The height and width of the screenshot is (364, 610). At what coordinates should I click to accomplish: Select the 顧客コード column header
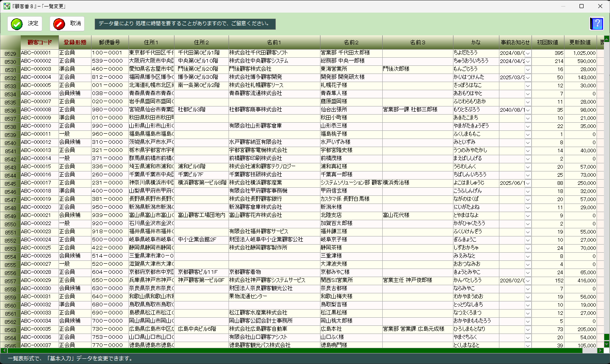pos(39,42)
